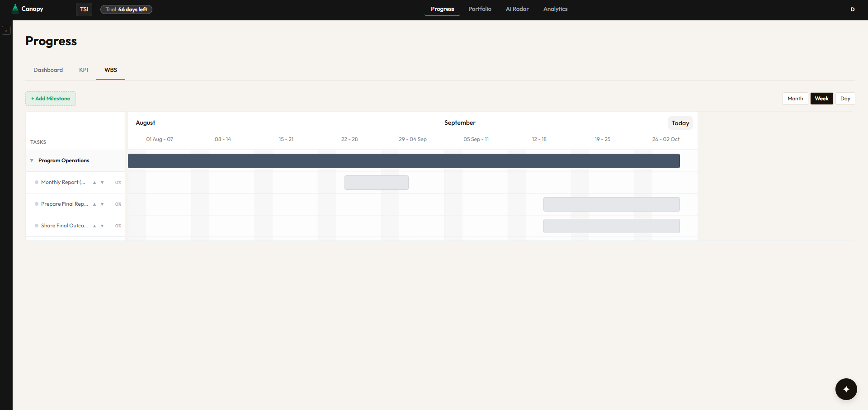Click the 12 - 18 week header
Screen dimensions: 868x410
pos(539,139)
